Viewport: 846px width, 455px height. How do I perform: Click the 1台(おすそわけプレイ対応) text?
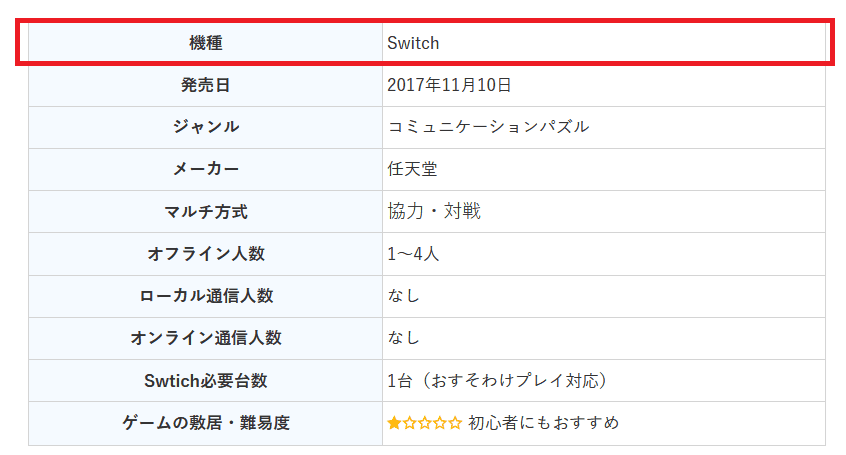pos(497,381)
